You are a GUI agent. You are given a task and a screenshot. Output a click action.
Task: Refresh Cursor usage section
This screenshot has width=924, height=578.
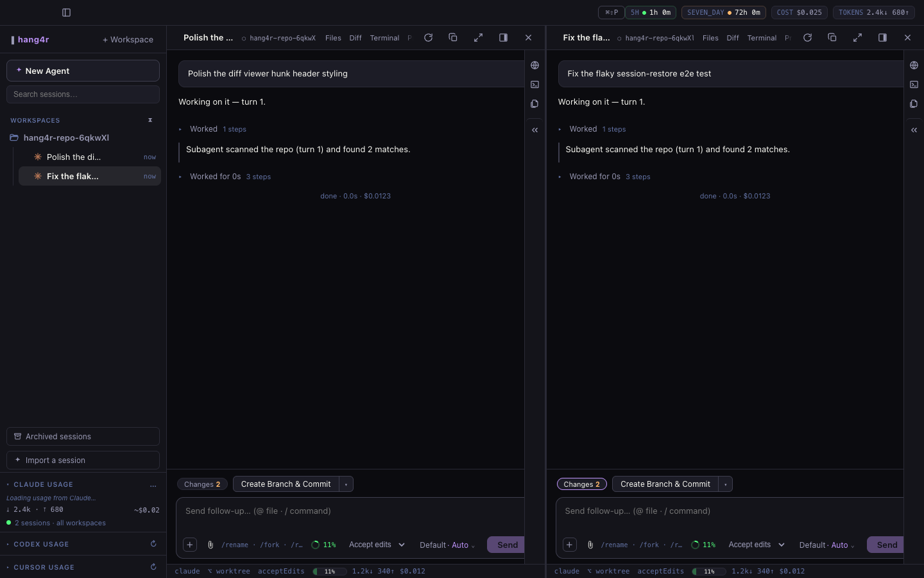[153, 567]
